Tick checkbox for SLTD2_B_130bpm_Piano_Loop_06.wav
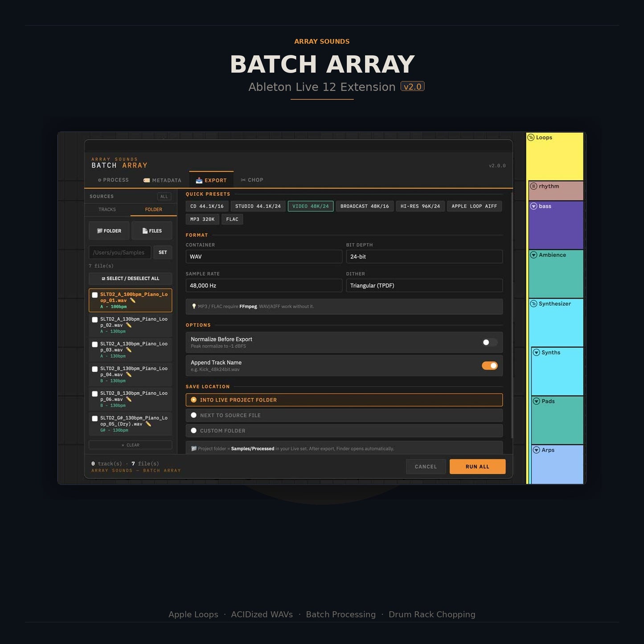Image resolution: width=644 pixels, height=644 pixels. 95,394
